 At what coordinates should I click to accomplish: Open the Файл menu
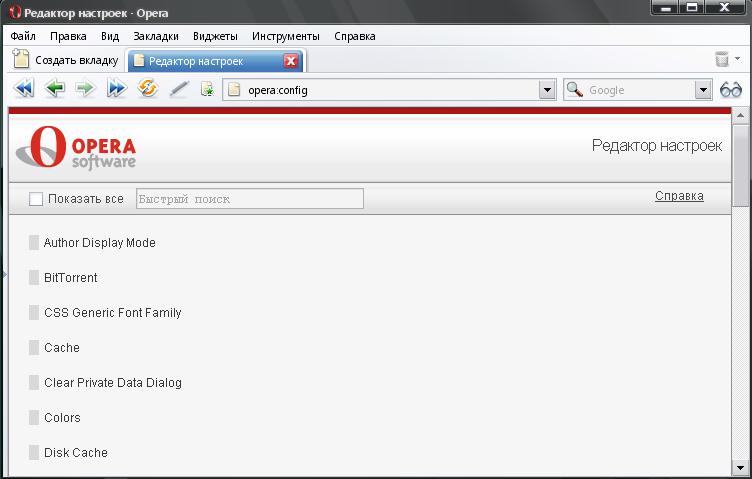23,36
